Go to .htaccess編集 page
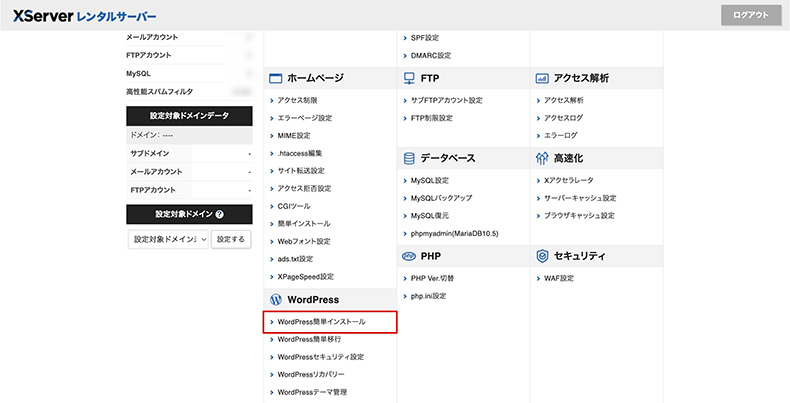 click(300, 153)
